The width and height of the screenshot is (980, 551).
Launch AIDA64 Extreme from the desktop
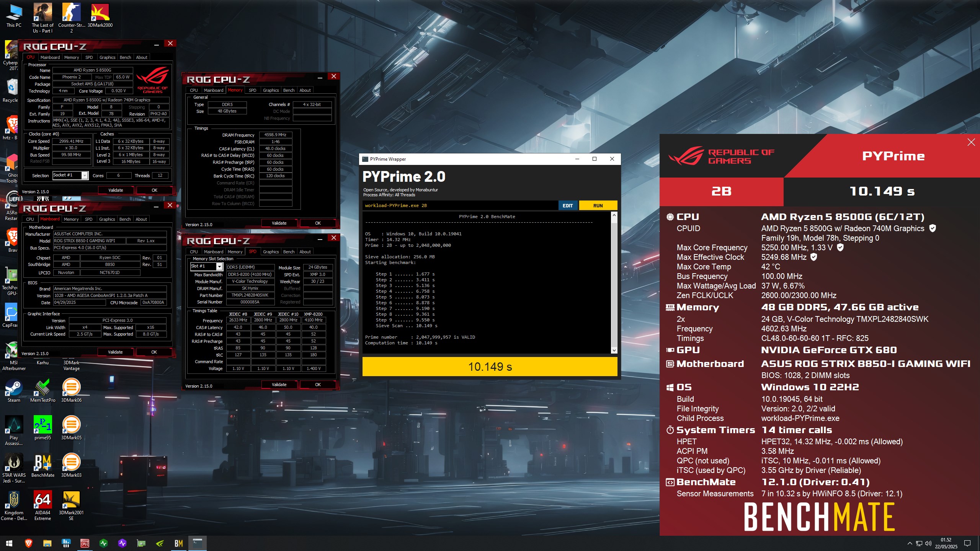[42, 506]
